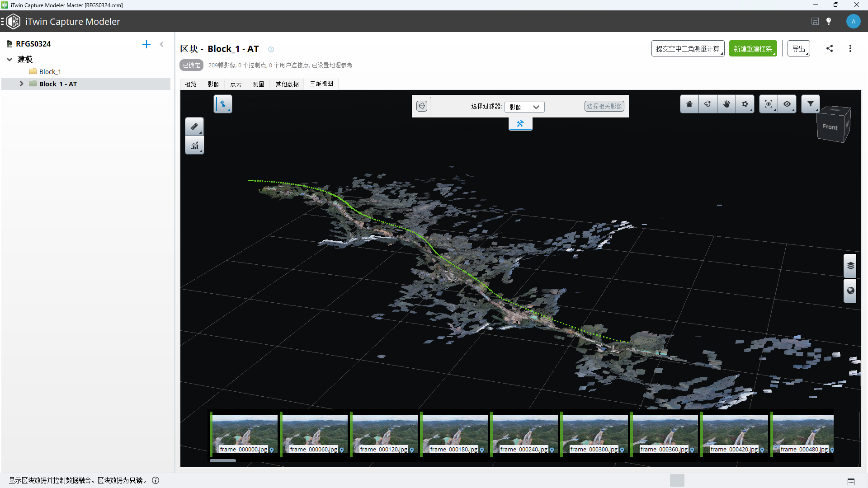Click the 新建重建框架 green button
The height and width of the screenshot is (488, 868).
pyautogui.click(x=753, y=49)
